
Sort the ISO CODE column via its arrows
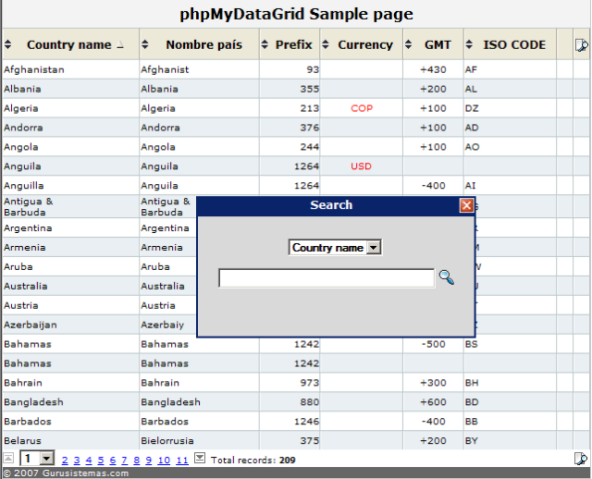coord(469,45)
